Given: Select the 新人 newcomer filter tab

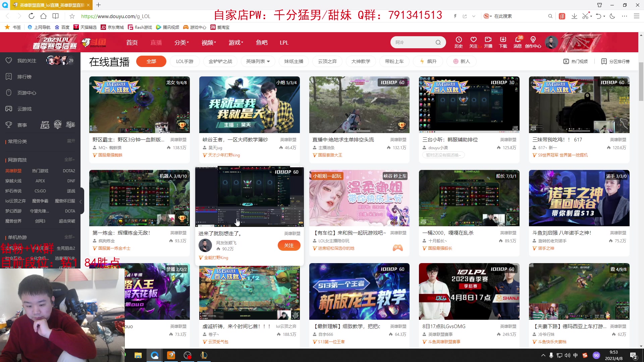Looking at the screenshot, I should coord(462,61).
